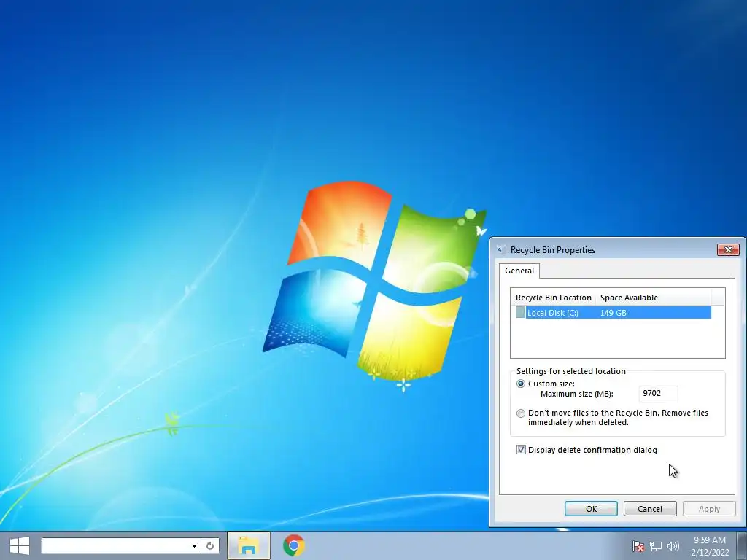The image size is (747, 560).
Task: Toggle Display delete confirmation dialog checkbox
Action: pos(521,450)
